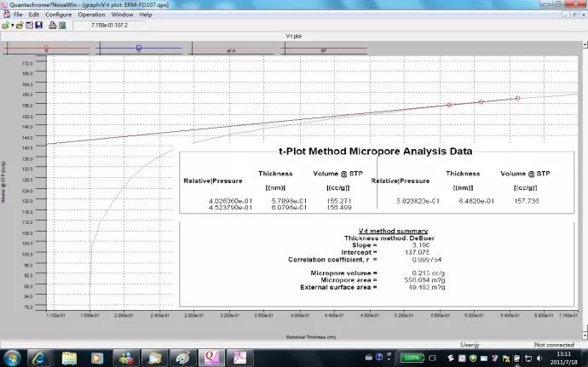Click the scroll up arrow of vertical scrollbar

585,44
